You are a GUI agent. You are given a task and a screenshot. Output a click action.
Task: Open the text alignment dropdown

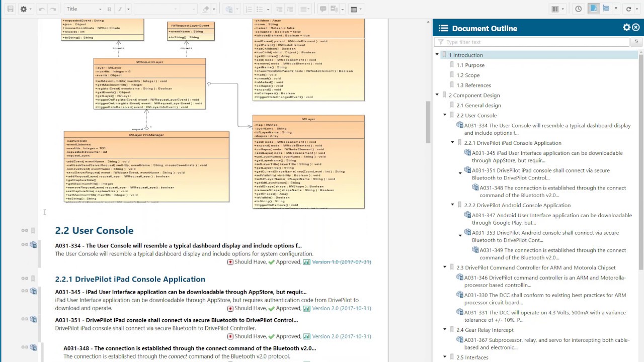305,9
